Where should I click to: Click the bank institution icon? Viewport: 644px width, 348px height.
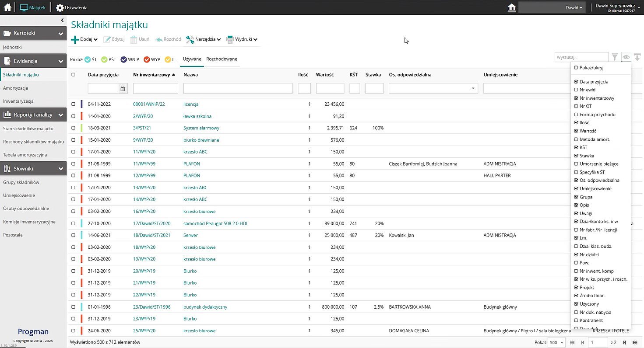pyautogui.click(x=511, y=8)
